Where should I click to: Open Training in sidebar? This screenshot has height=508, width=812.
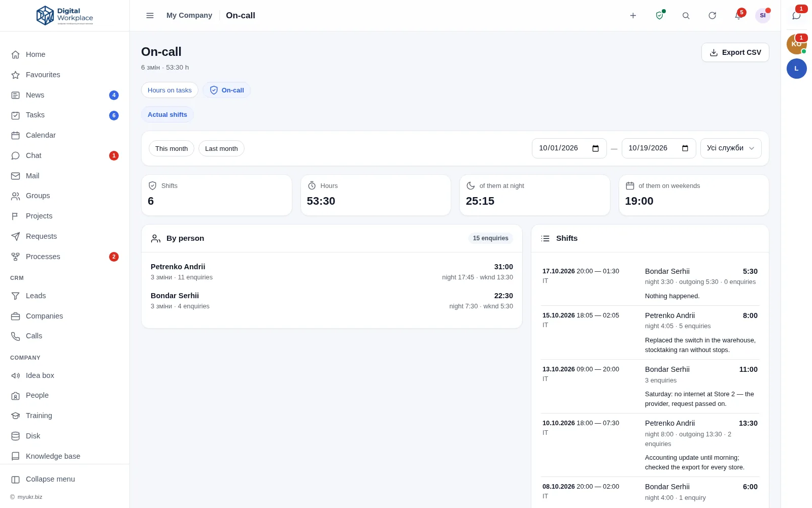point(65,416)
